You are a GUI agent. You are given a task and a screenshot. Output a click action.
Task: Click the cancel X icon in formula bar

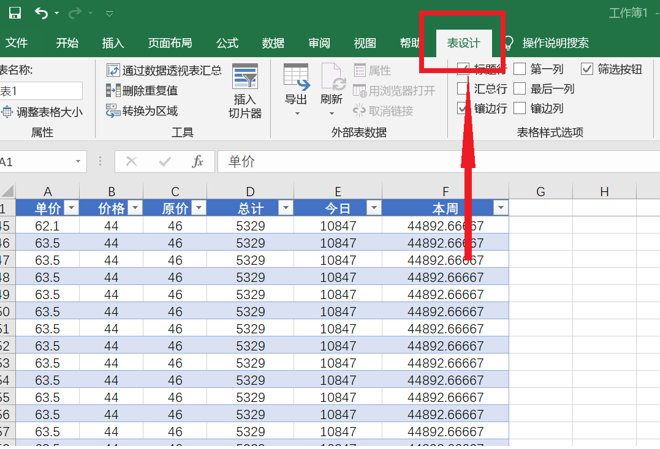pos(131,162)
